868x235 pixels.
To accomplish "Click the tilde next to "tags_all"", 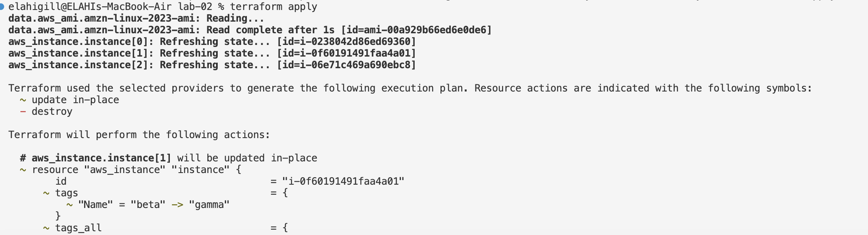I will point(46,228).
